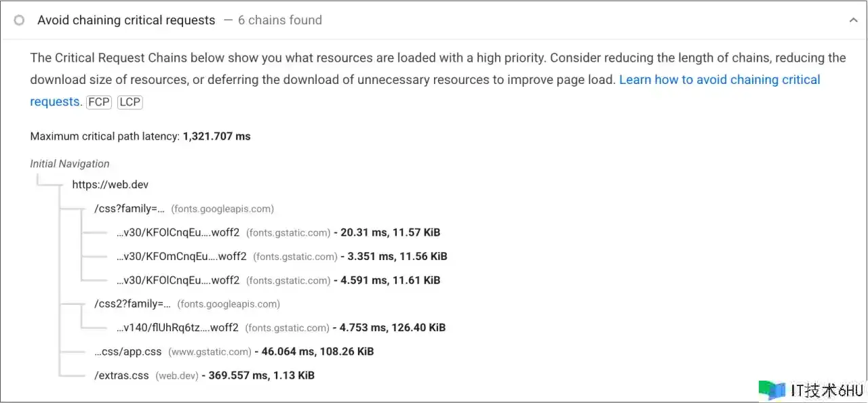Select the KFOmCnqEu woff2 font entry
Viewport: 868px width, 403px height.
182,256
